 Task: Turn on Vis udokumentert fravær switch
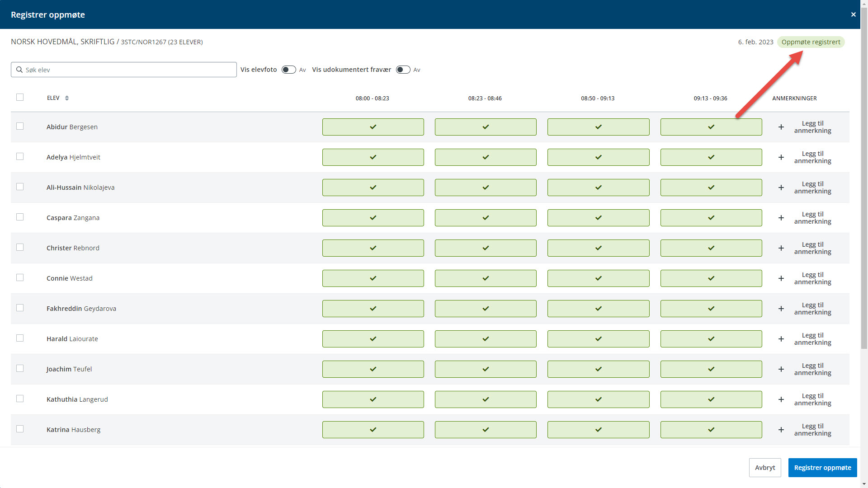pyautogui.click(x=403, y=70)
